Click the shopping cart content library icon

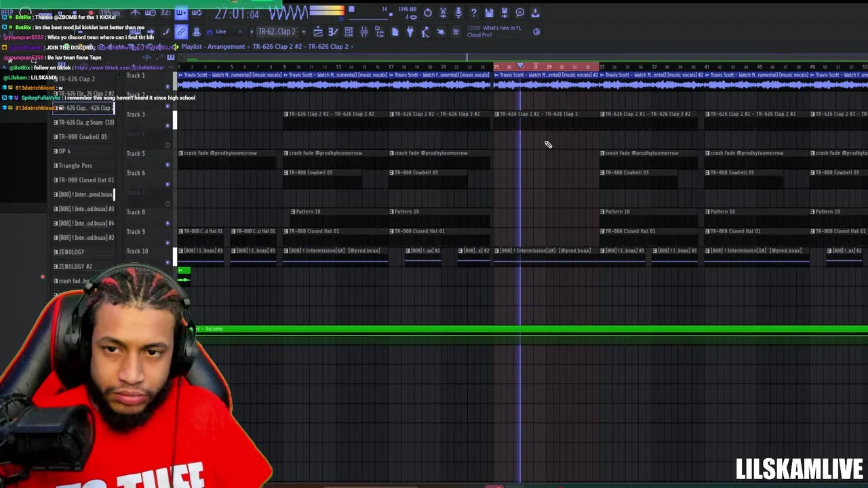coord(455,32)
